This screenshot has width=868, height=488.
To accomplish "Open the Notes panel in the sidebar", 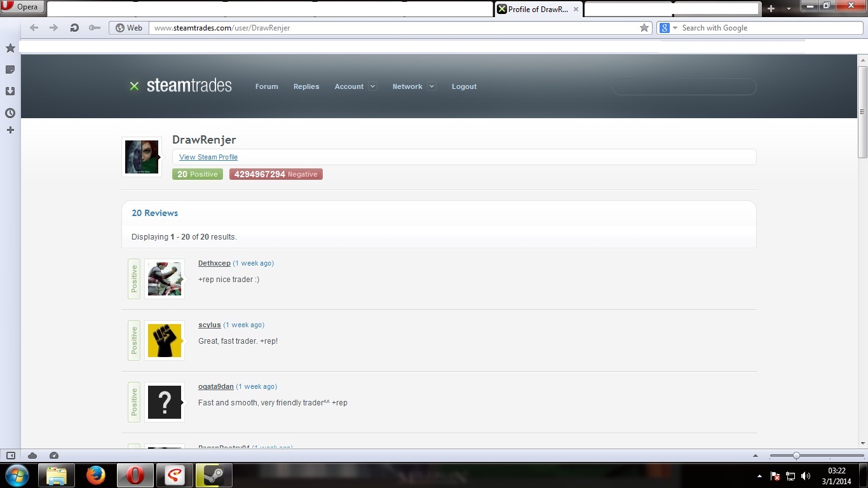I will [x=10, y=69].
